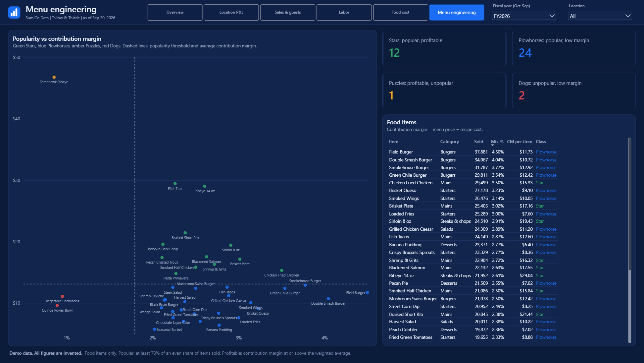Open the Overview tab
The height and width of the screenshot is (363, 644).
175,12
